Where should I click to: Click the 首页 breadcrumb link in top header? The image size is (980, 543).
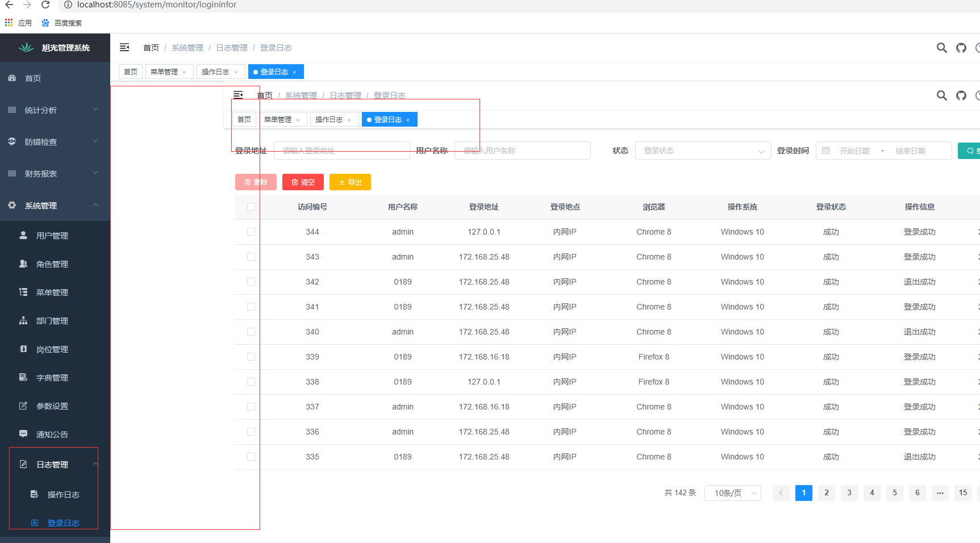(x=151, y=48)
